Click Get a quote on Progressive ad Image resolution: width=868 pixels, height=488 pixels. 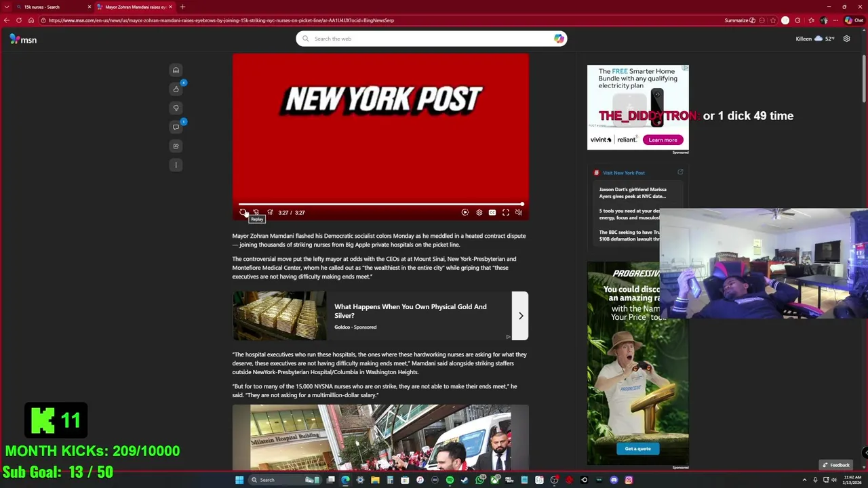click(637, 449)
